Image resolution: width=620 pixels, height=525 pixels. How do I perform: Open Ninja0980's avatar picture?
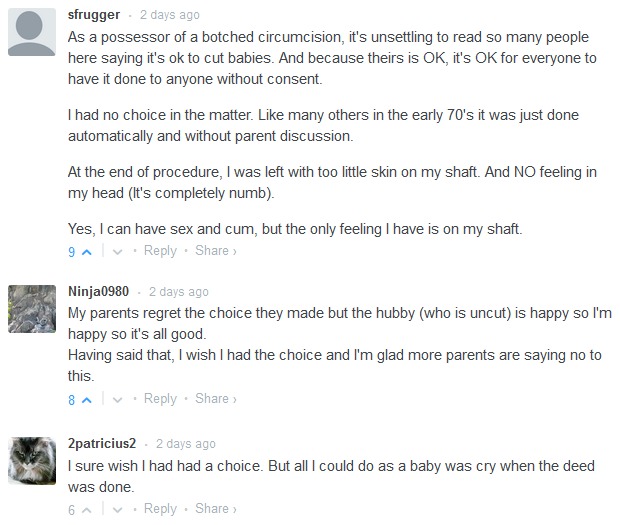pyautogui.click(x=31, y=309)
